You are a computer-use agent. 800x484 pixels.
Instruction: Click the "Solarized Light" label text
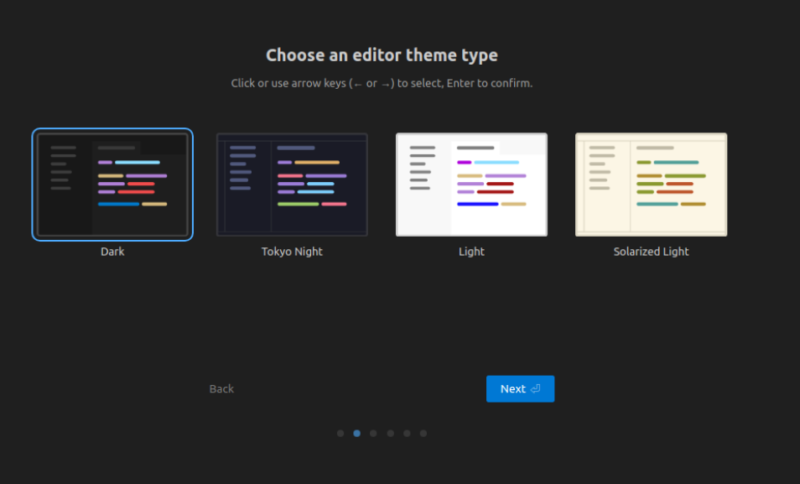(x=651, y=252)
